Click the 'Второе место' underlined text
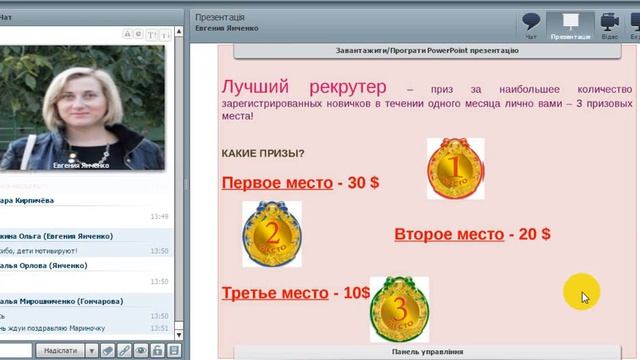Screen dimensions: 640x360 pyautogui.click(x=449, y=234)
